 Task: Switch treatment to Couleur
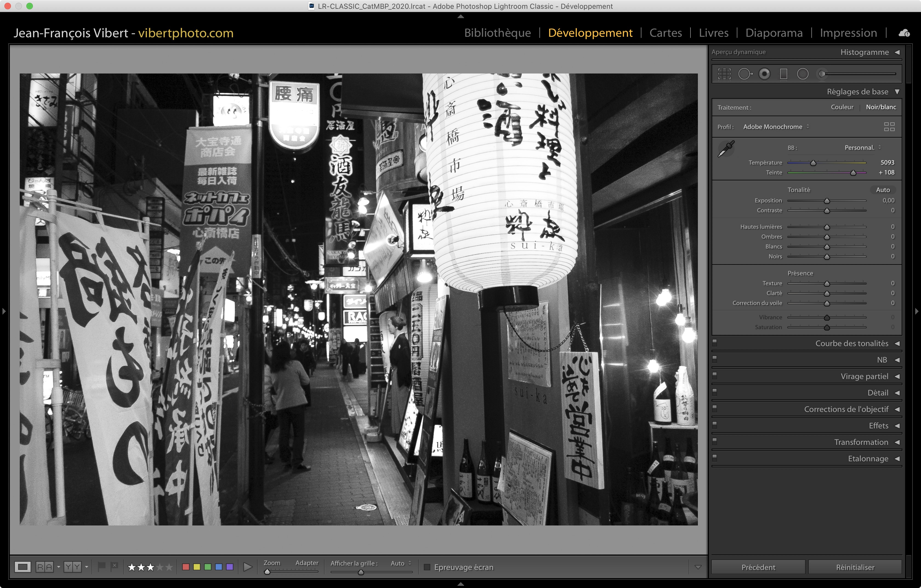coord(842,107)
